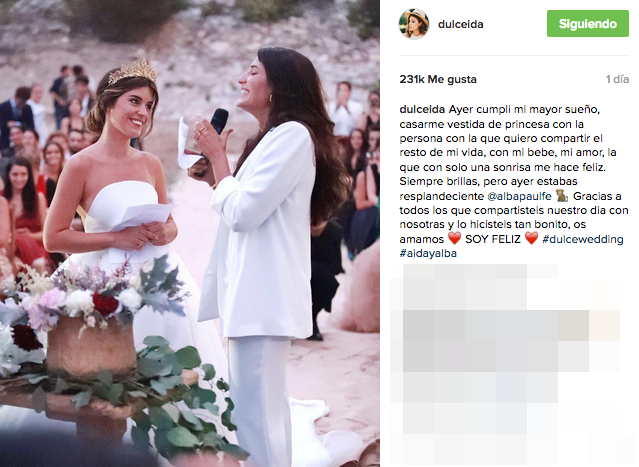
Task: Click the red heart emoji before SOY FELIZ
Action: click(x=454, y=238)
